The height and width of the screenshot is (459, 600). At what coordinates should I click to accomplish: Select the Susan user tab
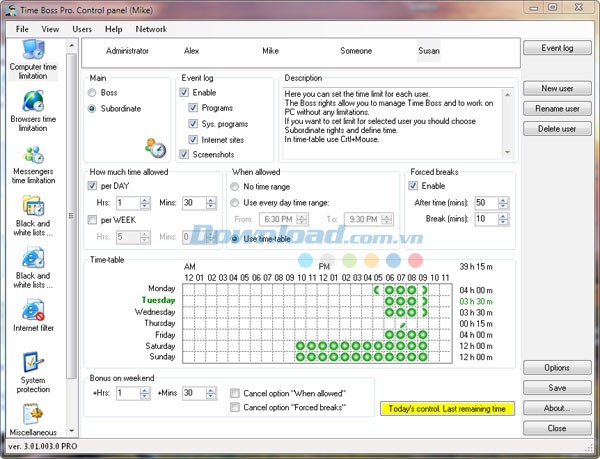pyautogui.click(x=428, y=50)
